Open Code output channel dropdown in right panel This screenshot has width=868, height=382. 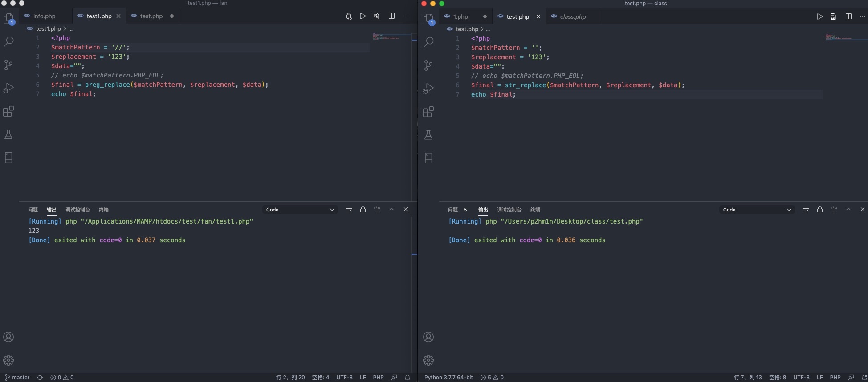(757, 210)
